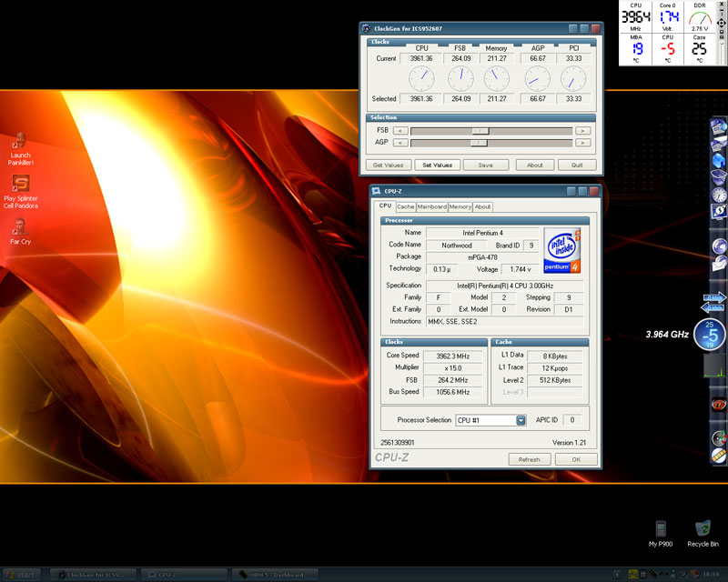The height and width of the screenshot is (582, 728).
Task: Click the disc drive icon in the sidebar
Action: point(719,438)
